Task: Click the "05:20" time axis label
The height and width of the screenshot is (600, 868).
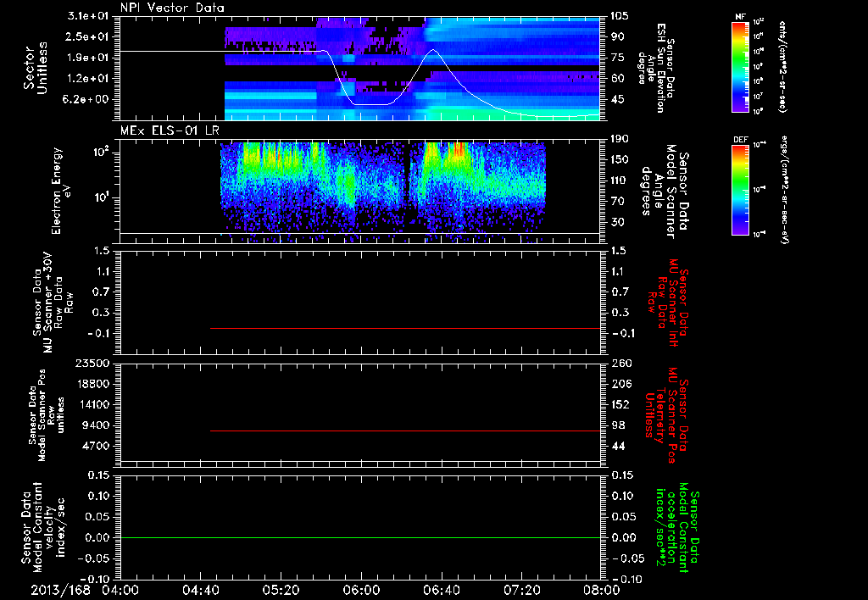Action: tap(281, 590)
